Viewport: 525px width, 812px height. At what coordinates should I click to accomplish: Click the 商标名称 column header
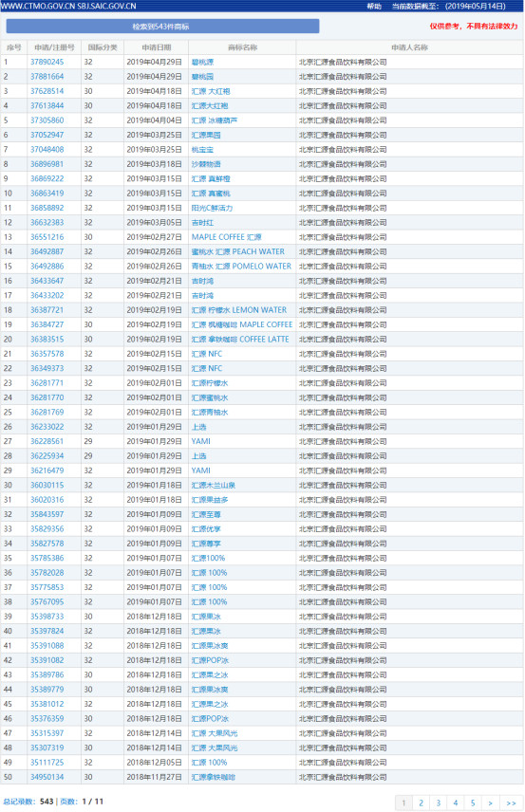pos(242,47)
